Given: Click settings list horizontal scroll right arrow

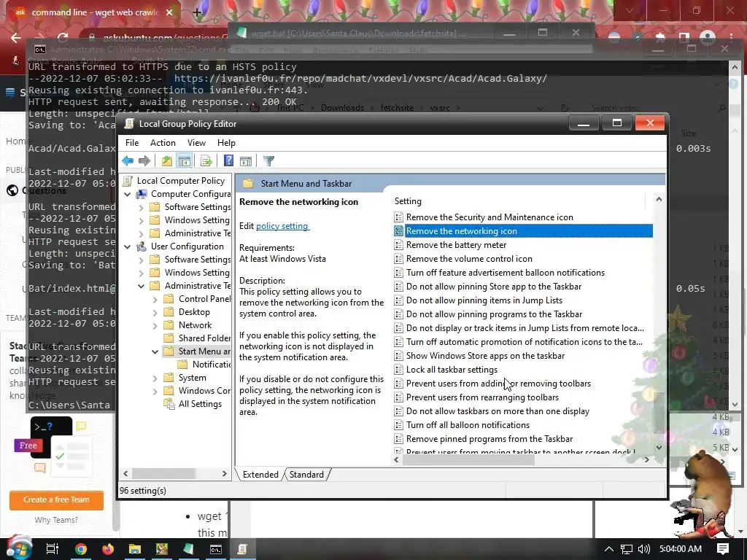Looking at the screenshot, I should [x=646, y=459].
